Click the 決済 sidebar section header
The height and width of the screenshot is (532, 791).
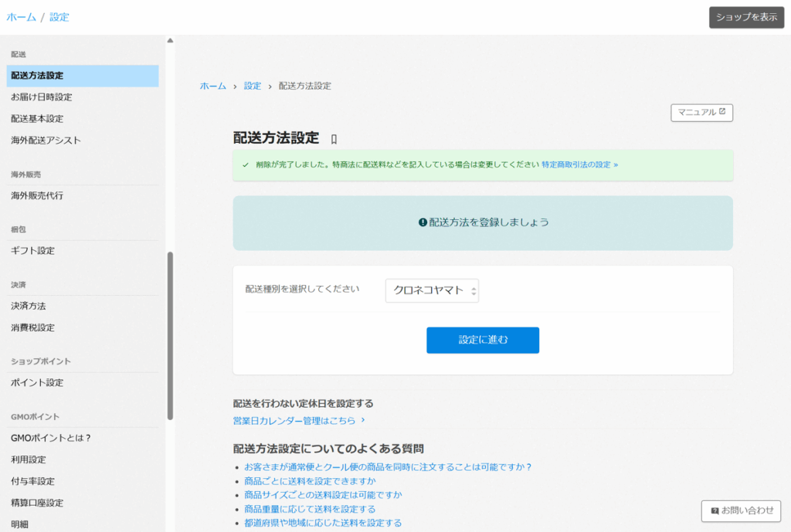click(19, 285)
